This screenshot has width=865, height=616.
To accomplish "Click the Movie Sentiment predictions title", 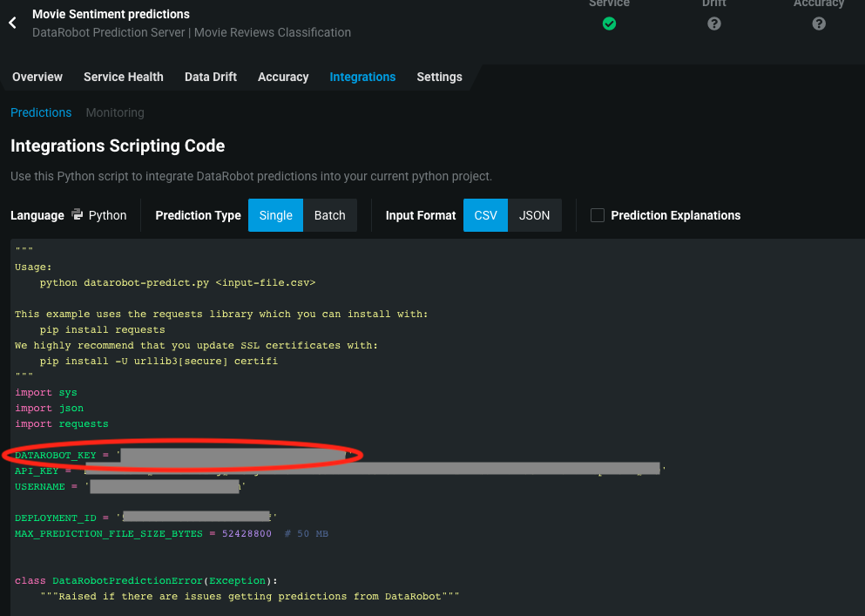I will pyautogui.click(x=111, y=14).
